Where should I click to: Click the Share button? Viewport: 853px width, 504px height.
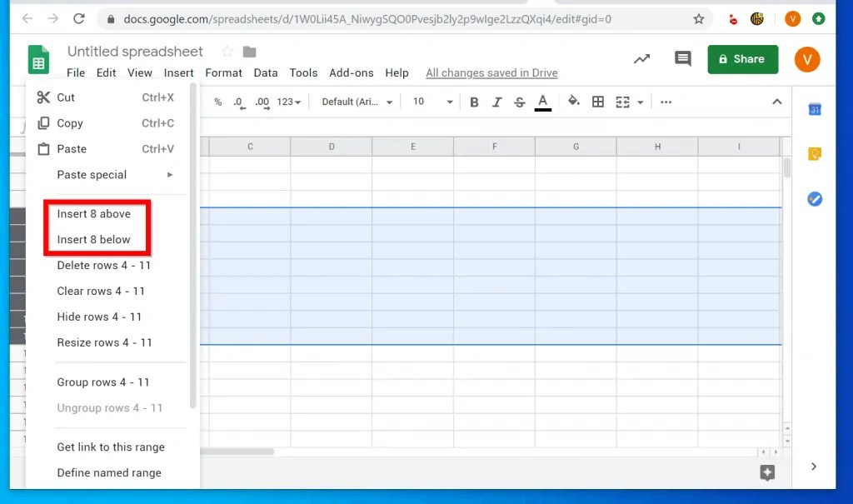742,59
